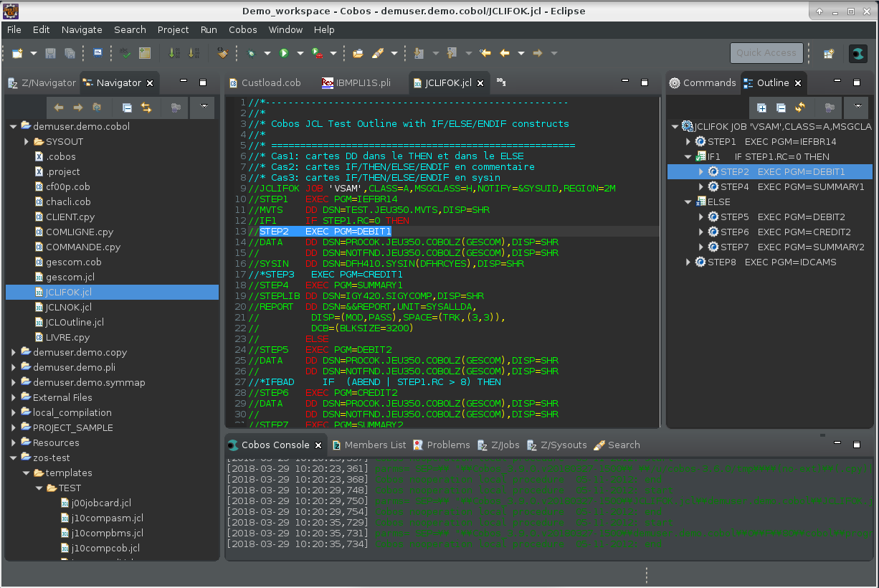Open the Outline View Menu dropdown
Image resolution: width=879 pixels, height=588 pixels.
point(857,108)
